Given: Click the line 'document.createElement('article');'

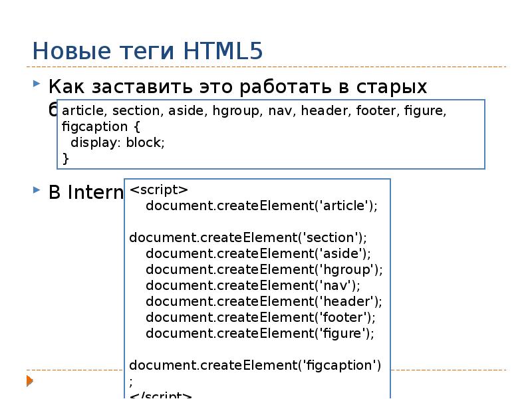Looking at the screenshot, I should pyautogui.click(x=263, y=206).
